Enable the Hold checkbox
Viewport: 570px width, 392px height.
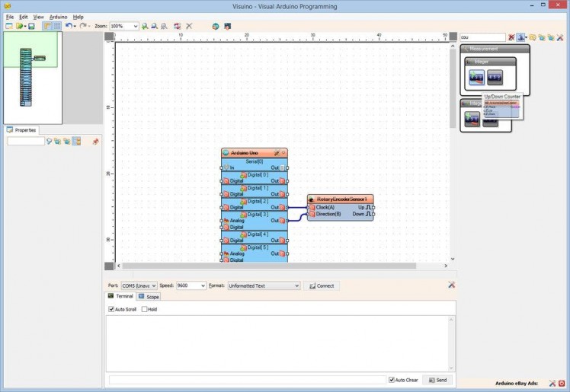(145, 310)
